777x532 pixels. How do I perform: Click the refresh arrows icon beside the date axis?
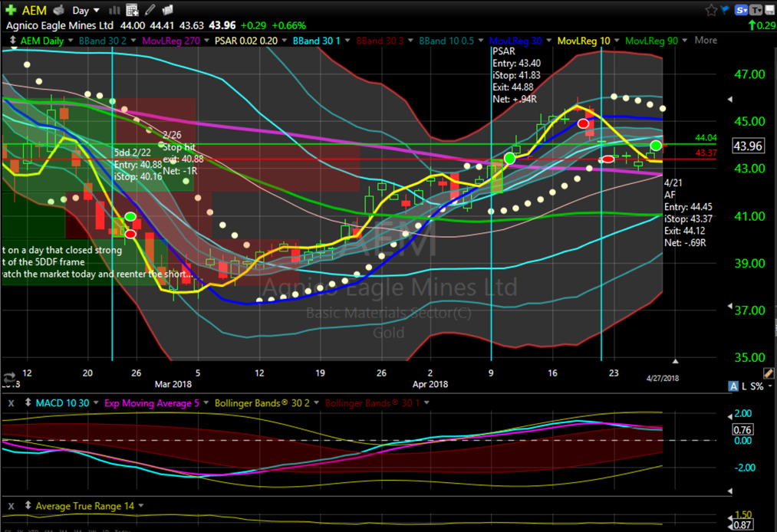pyautogui.click(x=8, y=377)
